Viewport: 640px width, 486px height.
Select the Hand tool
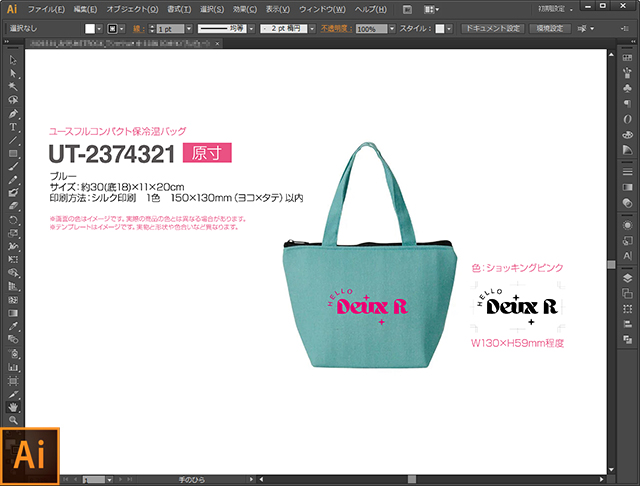click(13, 407)
